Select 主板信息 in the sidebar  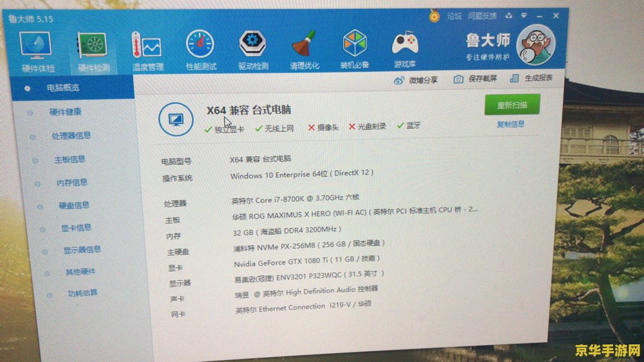70,159
